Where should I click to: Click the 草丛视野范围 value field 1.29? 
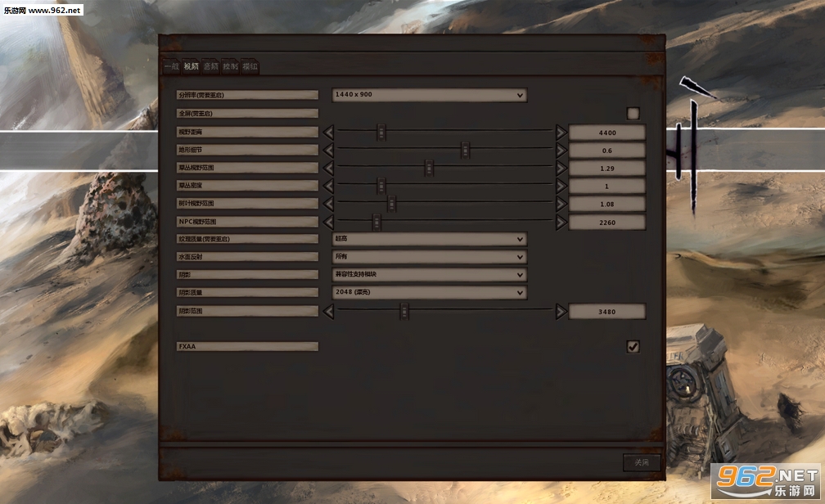coord(607,169)
